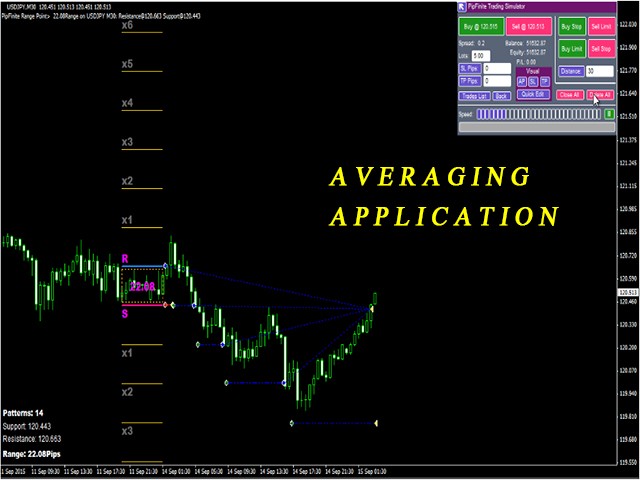This screenshot has height=480, width=640.
Task: Click the Back button
Action: coord(501,96)
